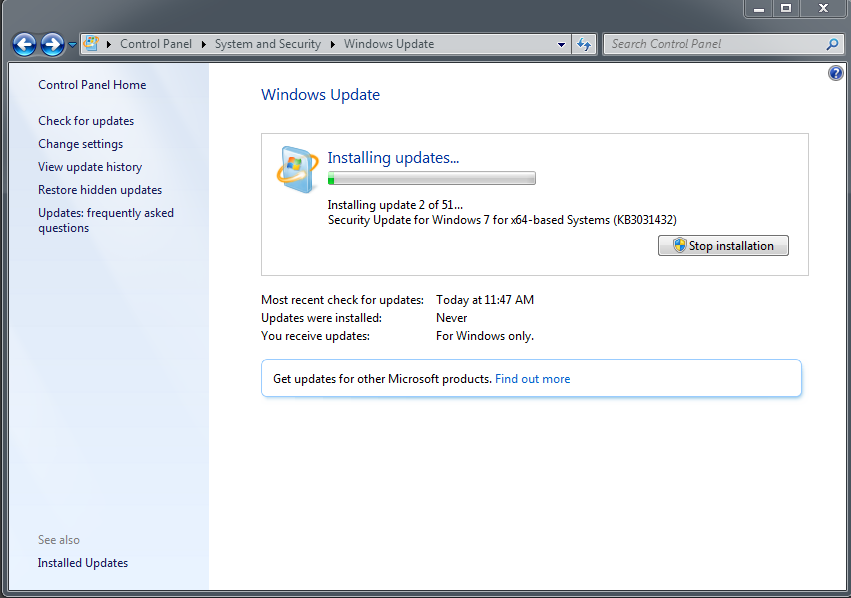Screen dimensions: 851x598
Task: Click Stop installation button
Action: click(x=723, y=245)
